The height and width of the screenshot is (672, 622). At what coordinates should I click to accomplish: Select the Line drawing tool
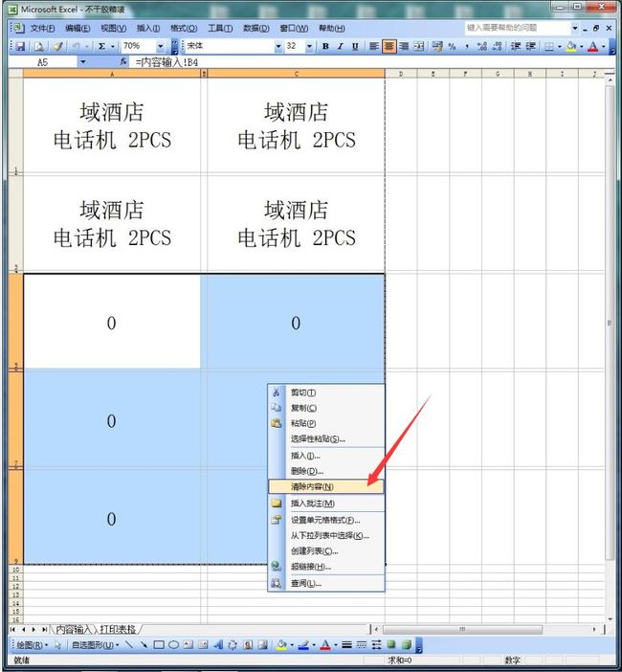tap(129, 645)
